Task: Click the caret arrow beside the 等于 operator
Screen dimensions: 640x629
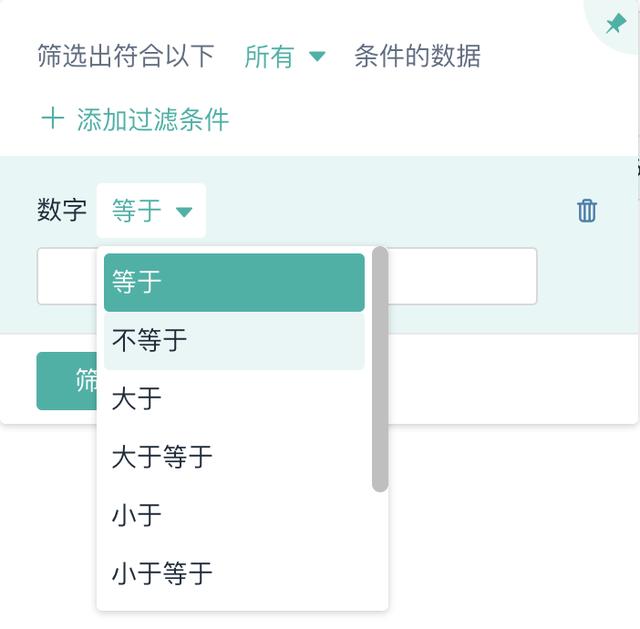Action: [x=184, y=211]
